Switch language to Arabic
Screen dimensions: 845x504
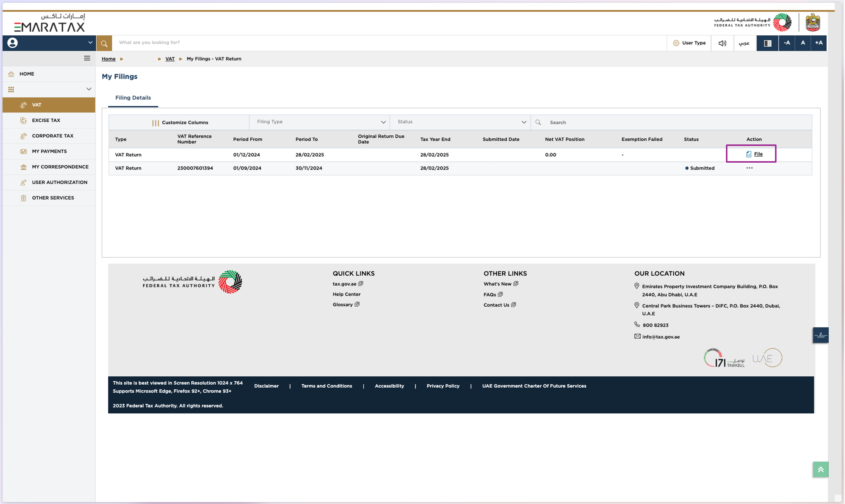tap(744, 43)
